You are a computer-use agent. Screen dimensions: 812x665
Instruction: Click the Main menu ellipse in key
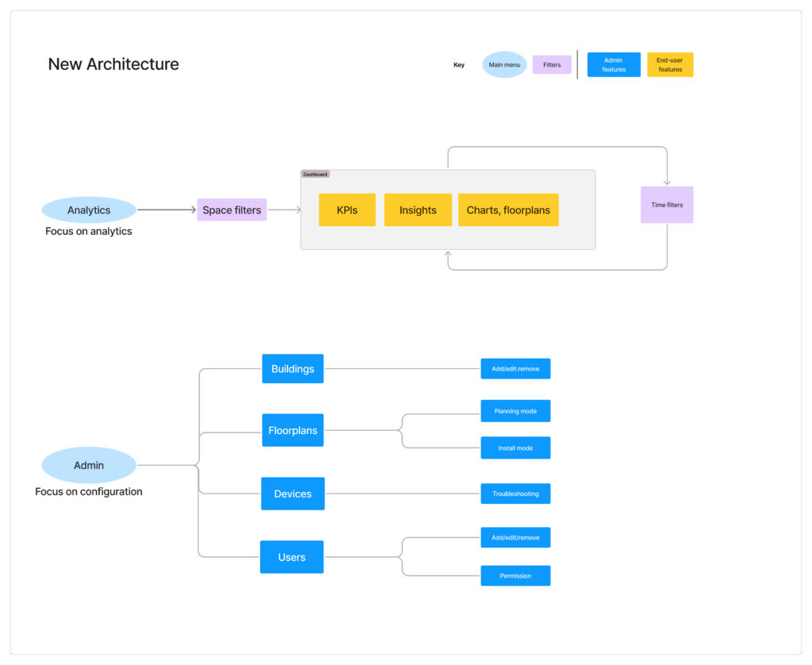pos(504,65)
